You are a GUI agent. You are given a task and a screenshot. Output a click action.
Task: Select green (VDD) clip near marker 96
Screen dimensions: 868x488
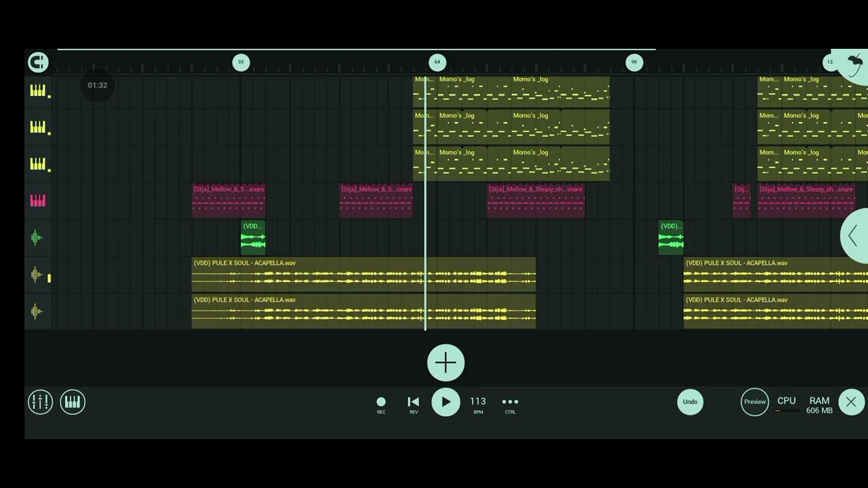point(671,238)
